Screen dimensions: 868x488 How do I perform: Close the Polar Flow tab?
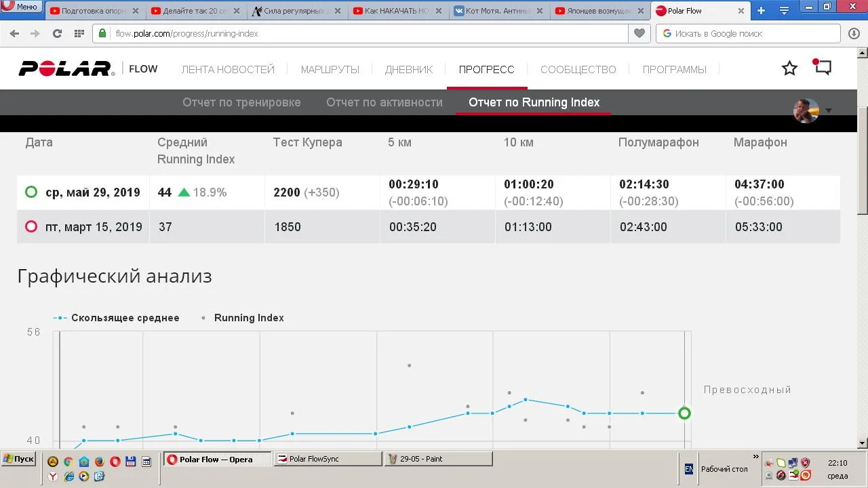point(741,11)
